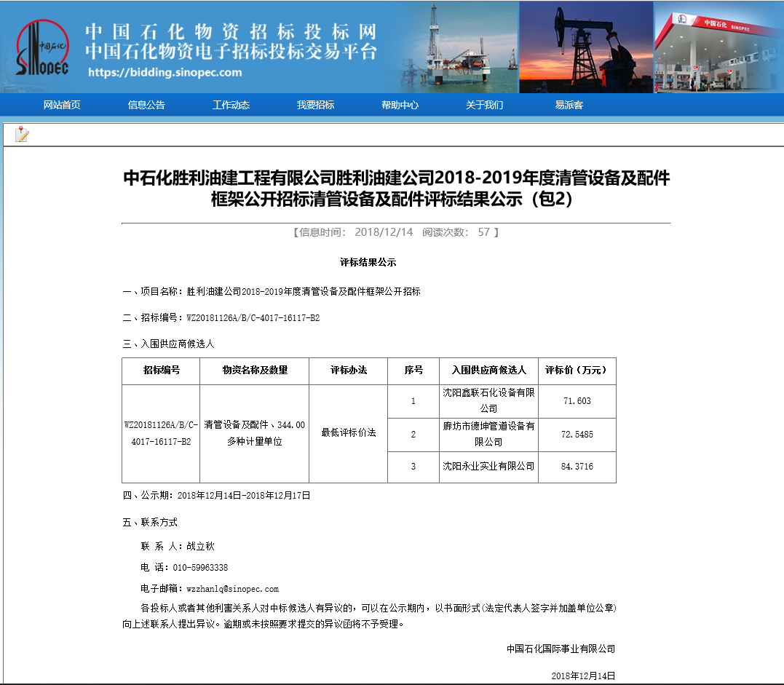This screenshot has height=685, width=784.
Task: Click the 项目名称 line text
Action: tap(272, 291)
